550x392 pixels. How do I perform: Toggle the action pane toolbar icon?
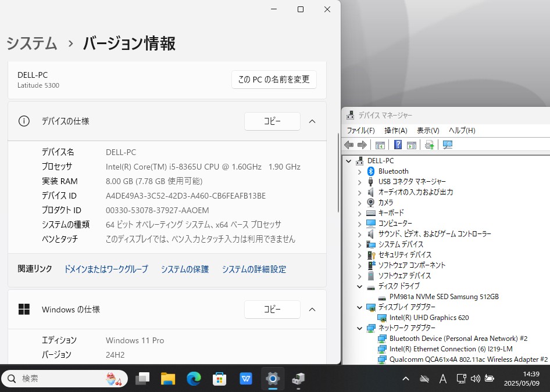(412, 145)
